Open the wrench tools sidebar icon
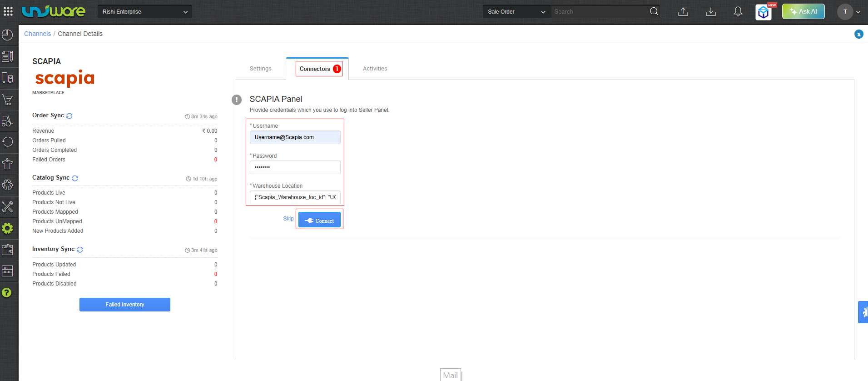Screen dimensions: 868x381 pyautogui.click(x=8, y=207)
